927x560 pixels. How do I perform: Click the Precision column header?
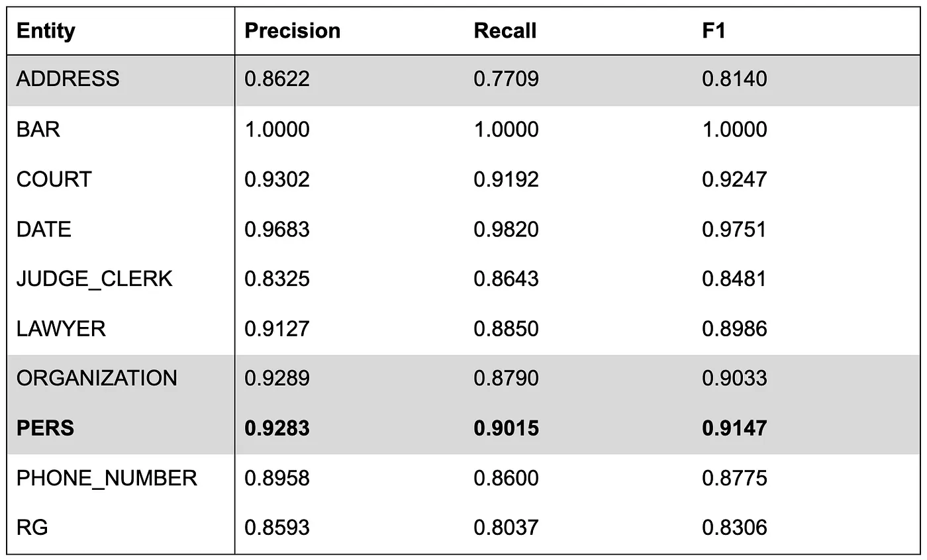pos(292,31)
